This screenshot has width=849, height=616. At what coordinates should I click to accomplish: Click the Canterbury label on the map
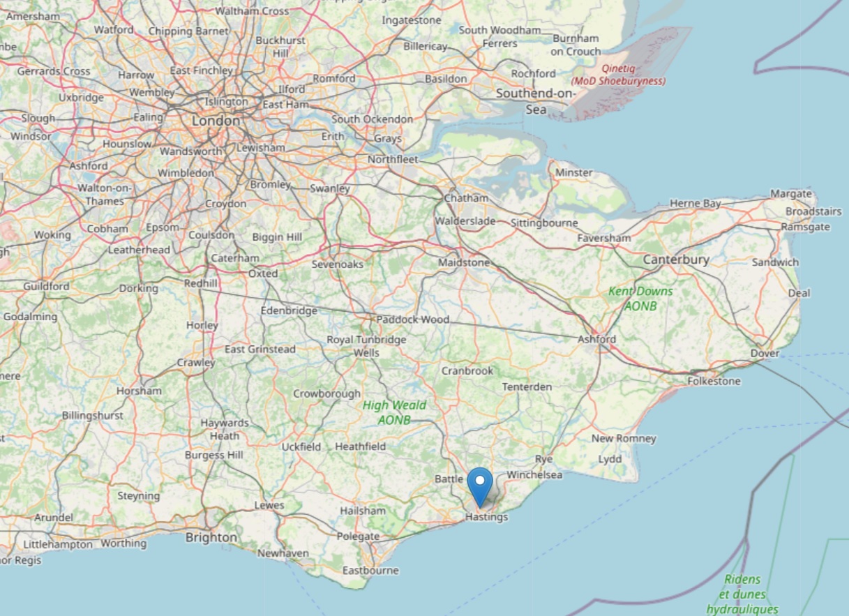pos(676,260)
